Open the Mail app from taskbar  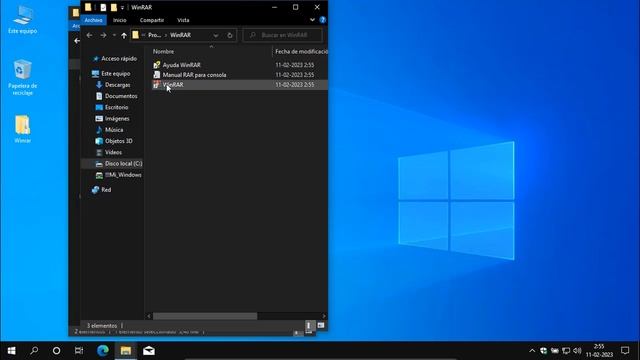(x=149, y=351)
